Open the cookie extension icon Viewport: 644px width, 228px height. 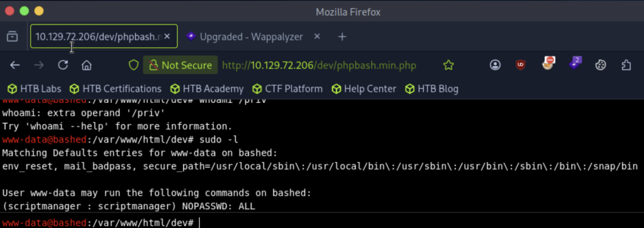coord(601,65)
